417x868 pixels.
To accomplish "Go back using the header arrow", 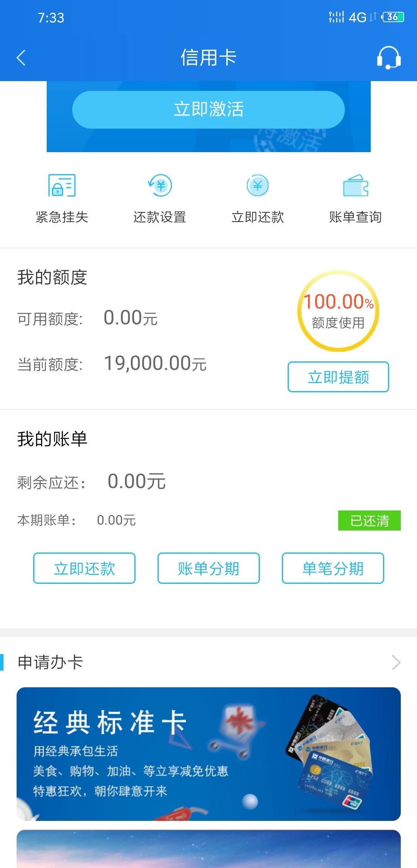I will tap(21, 58).
